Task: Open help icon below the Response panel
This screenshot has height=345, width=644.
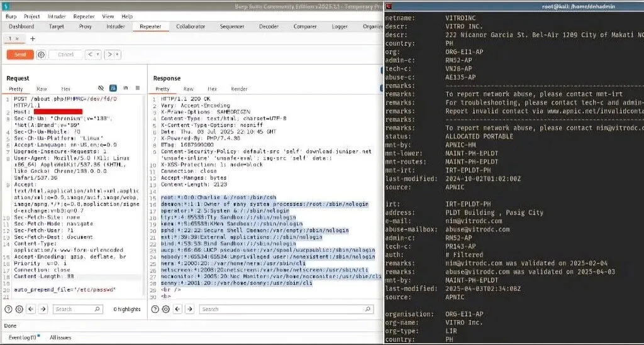Action: coord(155,309)
